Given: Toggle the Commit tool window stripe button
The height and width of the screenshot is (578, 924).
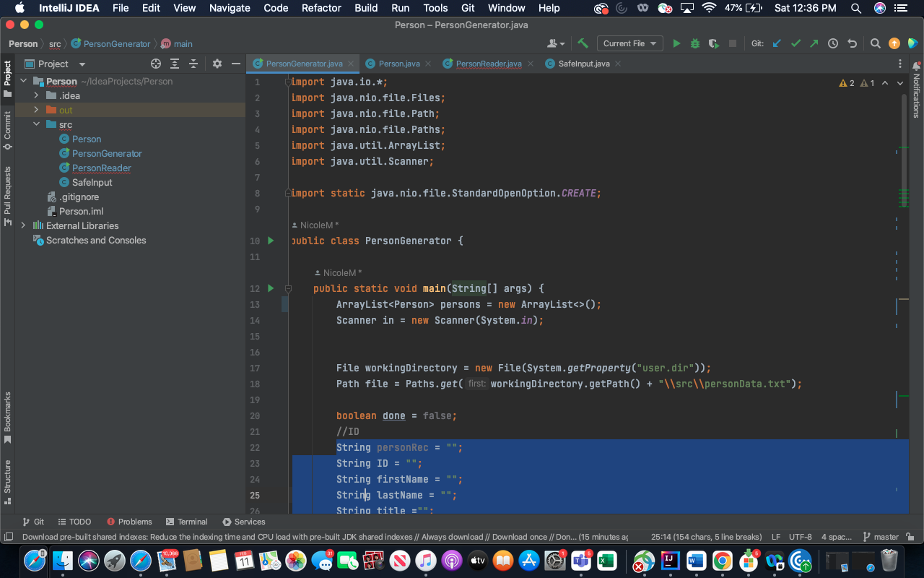Looking at the screenshot, I should click(x=7, y=130).
